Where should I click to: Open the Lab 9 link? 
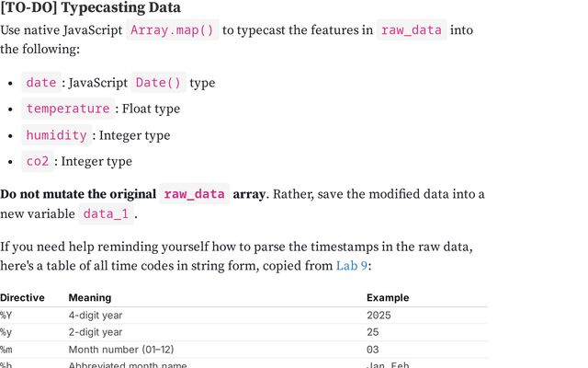click(x=350, y=266)
